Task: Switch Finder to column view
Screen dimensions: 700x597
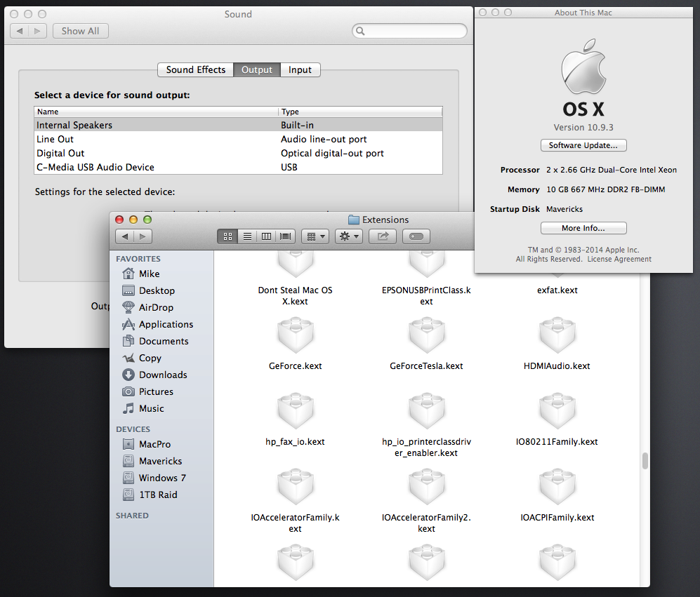Action: [267, 236]
